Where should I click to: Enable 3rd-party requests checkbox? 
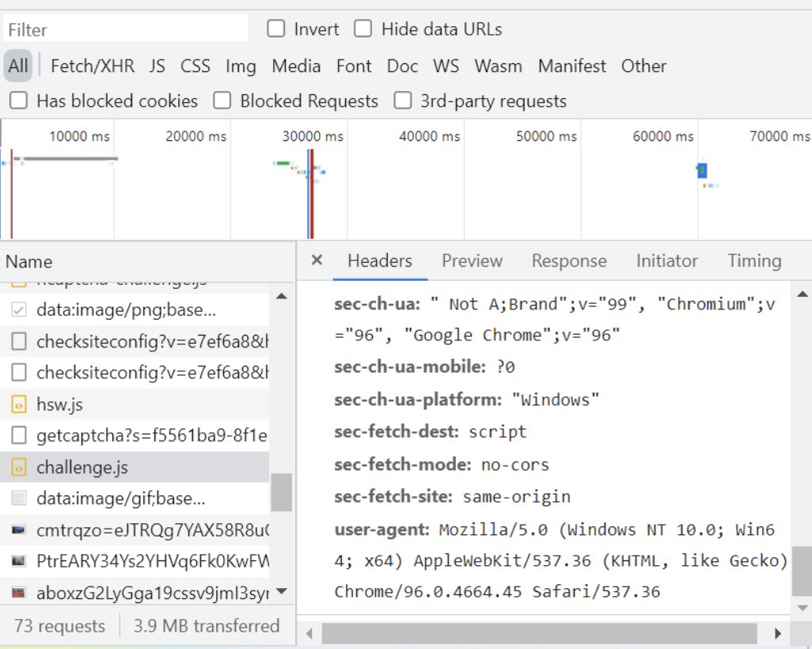[x=402, y=100]
